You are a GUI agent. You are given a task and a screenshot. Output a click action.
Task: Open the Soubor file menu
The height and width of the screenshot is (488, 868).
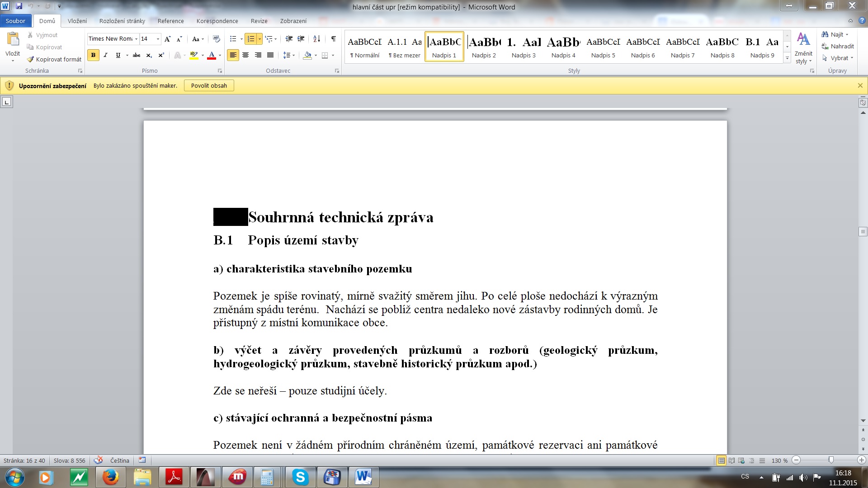15,21
